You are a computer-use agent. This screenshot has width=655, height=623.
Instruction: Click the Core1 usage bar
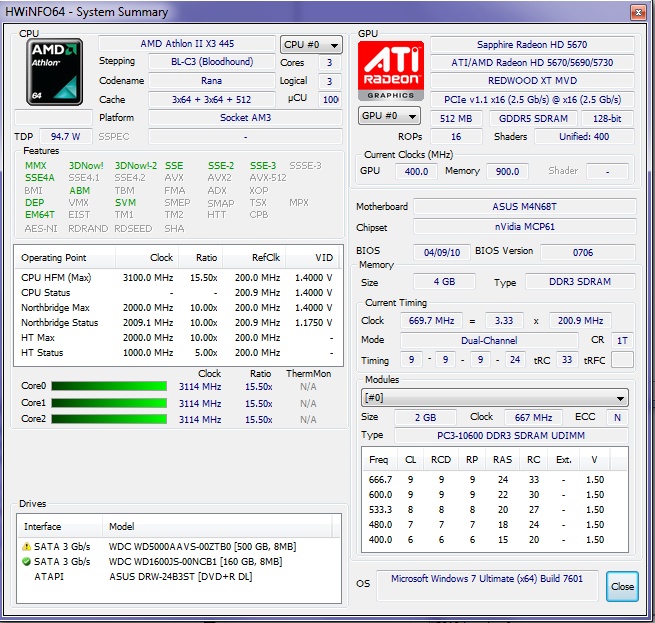tap(109, 403)
